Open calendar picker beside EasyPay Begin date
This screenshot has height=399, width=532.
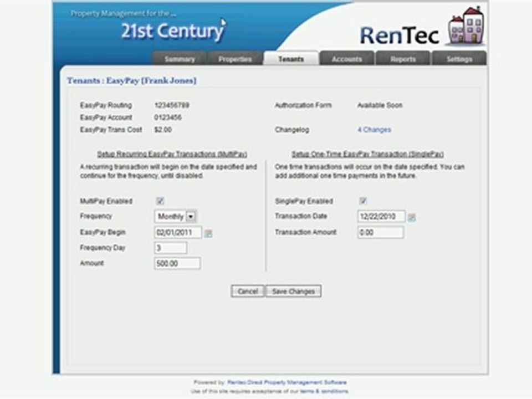(208, 233)
